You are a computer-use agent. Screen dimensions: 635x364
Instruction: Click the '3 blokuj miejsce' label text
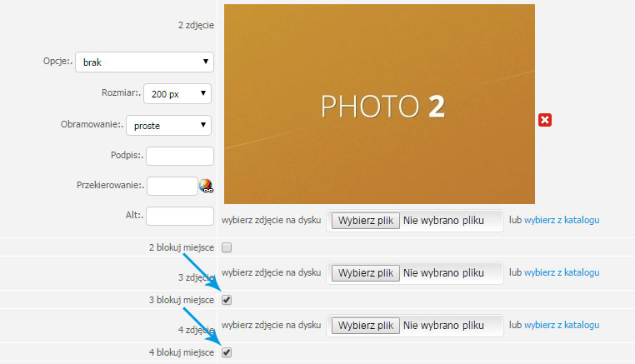(x=182, y=300)
